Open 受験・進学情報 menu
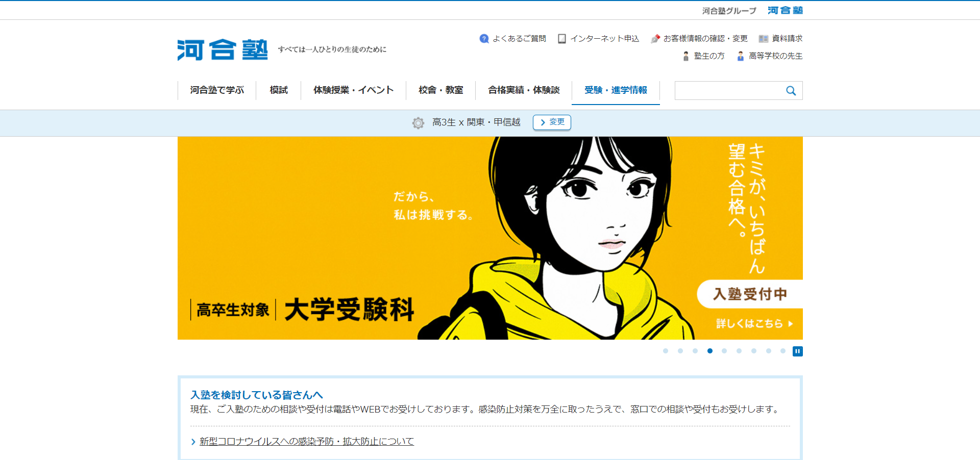Viewport: 980px width, 460px height. (616, 90)
